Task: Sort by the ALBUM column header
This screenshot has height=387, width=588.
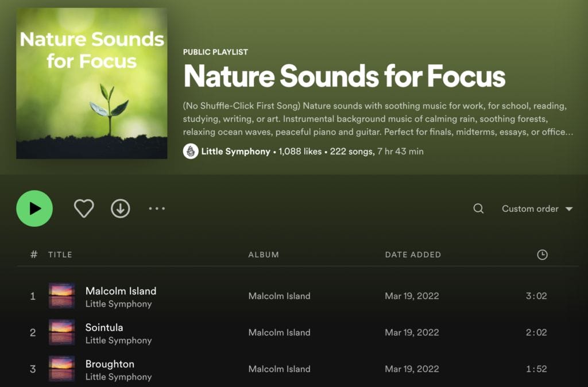Action: (x=264, y=254)
